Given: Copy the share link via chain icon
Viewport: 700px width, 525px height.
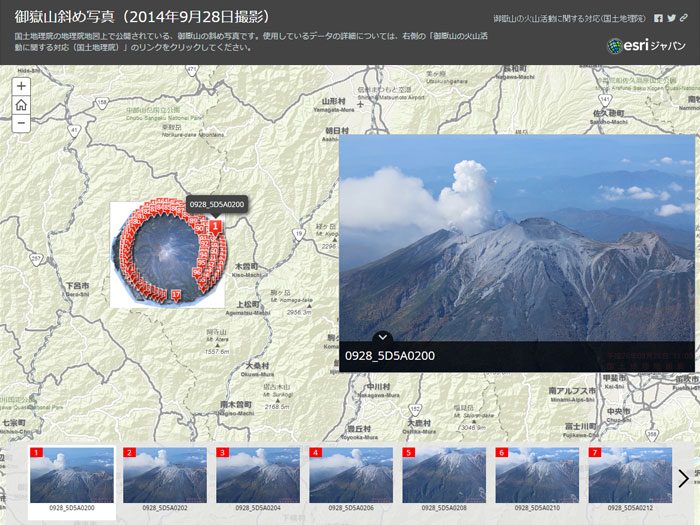Looking at the screenshot, I should tap(684, 18).
